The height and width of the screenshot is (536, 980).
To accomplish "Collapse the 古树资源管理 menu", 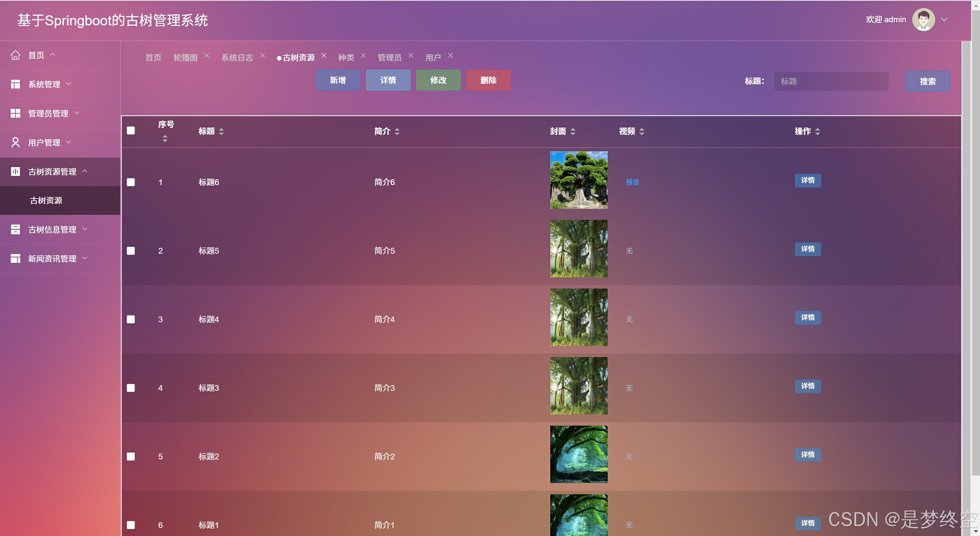I will [x=85, y=171].
